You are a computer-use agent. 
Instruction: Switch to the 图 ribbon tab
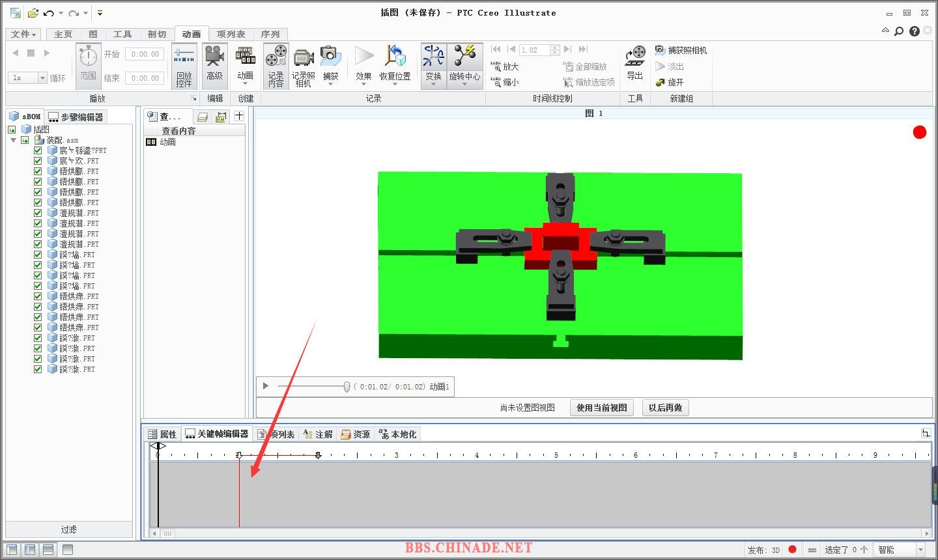(x=93, y=34)
